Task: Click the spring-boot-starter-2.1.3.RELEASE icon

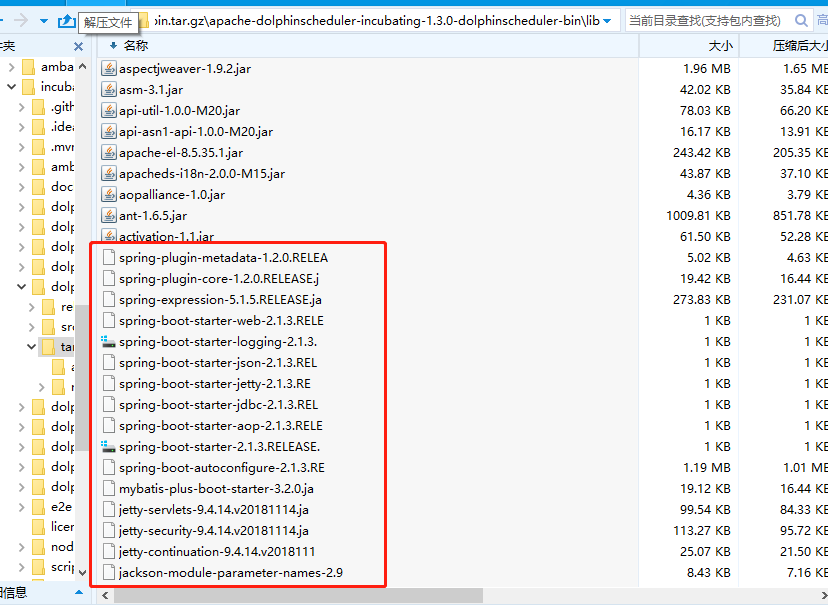Action: coord(108,447)
